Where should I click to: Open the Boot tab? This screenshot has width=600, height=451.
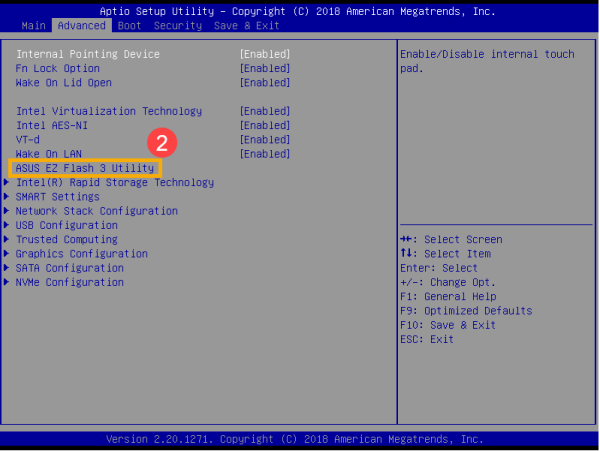click(x=129, y=26)
